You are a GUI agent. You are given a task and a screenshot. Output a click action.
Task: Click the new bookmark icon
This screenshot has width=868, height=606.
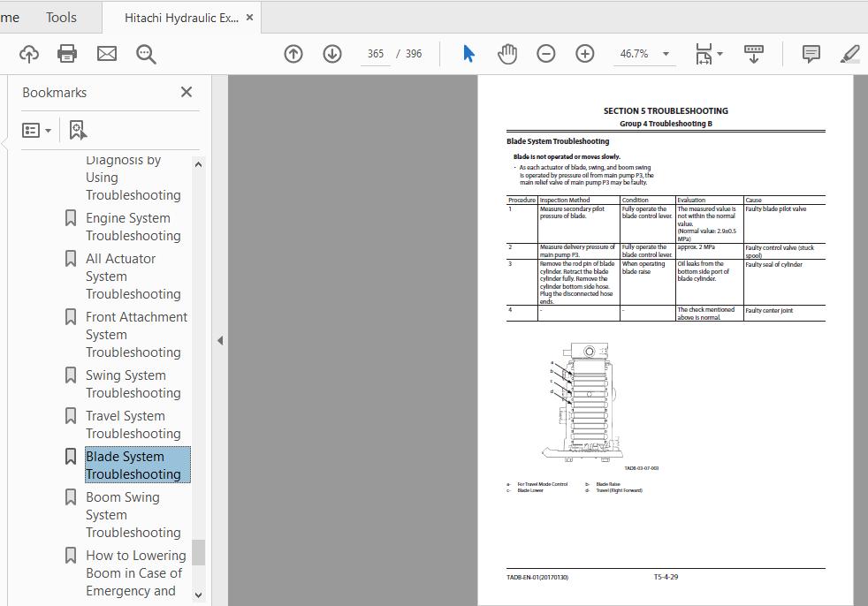[x=78, y=131]
